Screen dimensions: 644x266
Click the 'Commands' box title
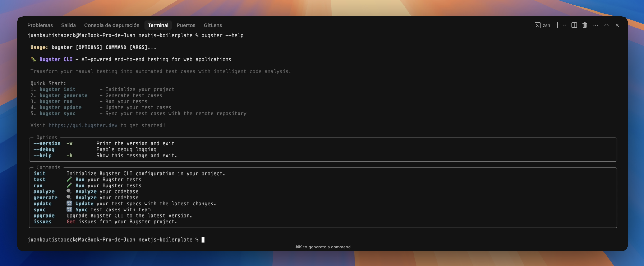[48, 167]
